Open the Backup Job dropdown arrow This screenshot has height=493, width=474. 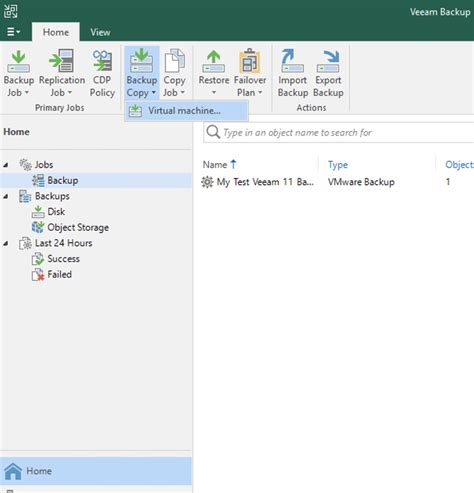click(27, 92)
